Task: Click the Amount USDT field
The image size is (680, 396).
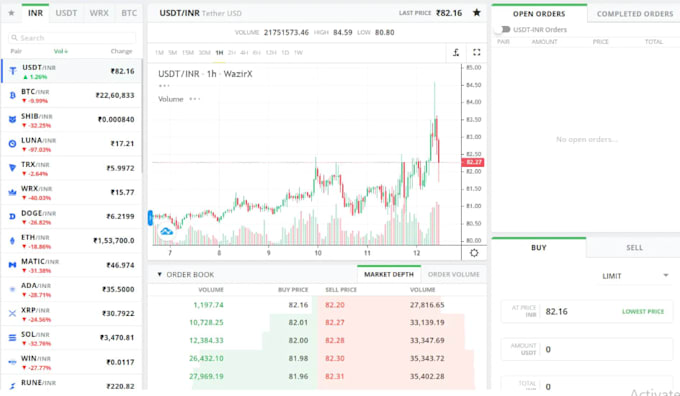Action: point(587,349)
